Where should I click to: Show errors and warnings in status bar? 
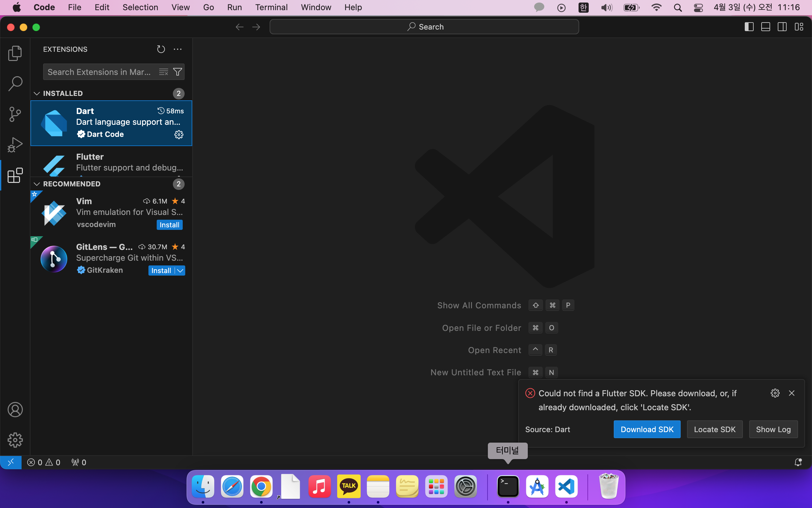click(x=44, y=462)
